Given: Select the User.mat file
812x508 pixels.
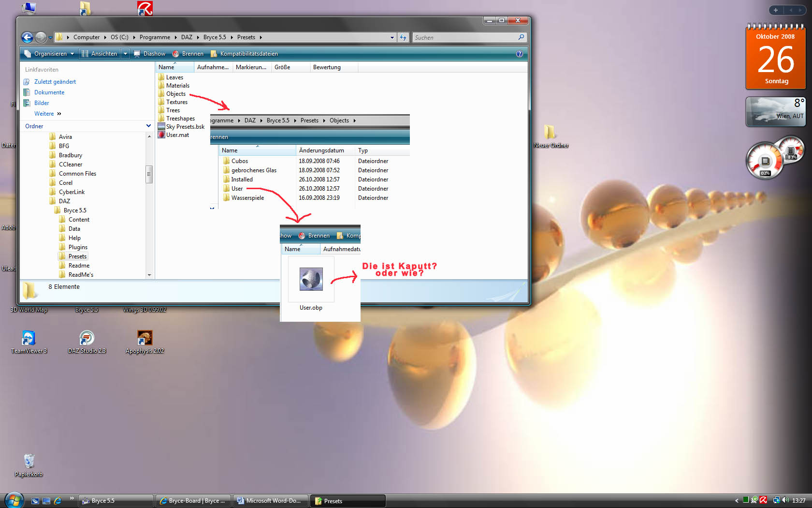Looking at the screenshot, I should pos(174,135).
